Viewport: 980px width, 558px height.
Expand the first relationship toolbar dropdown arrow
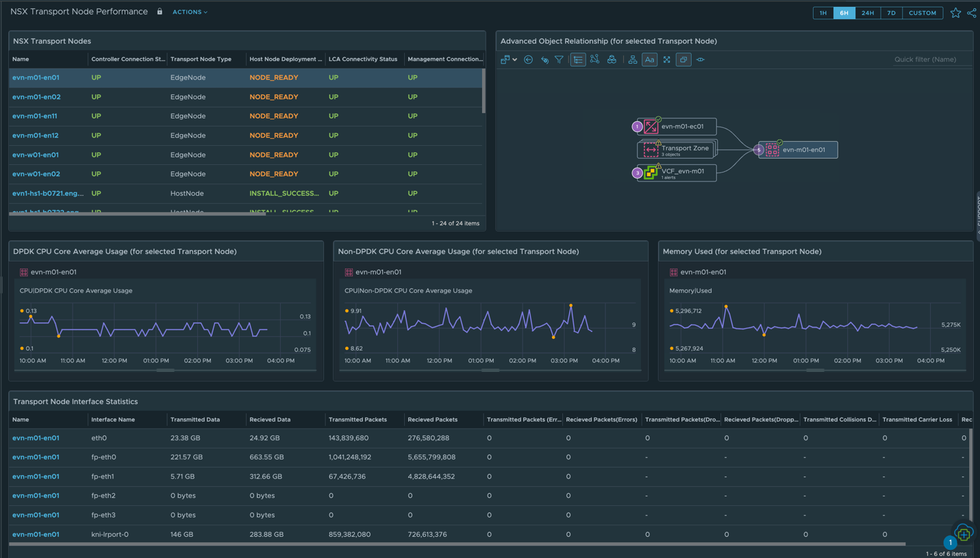(x=514, y=60)
